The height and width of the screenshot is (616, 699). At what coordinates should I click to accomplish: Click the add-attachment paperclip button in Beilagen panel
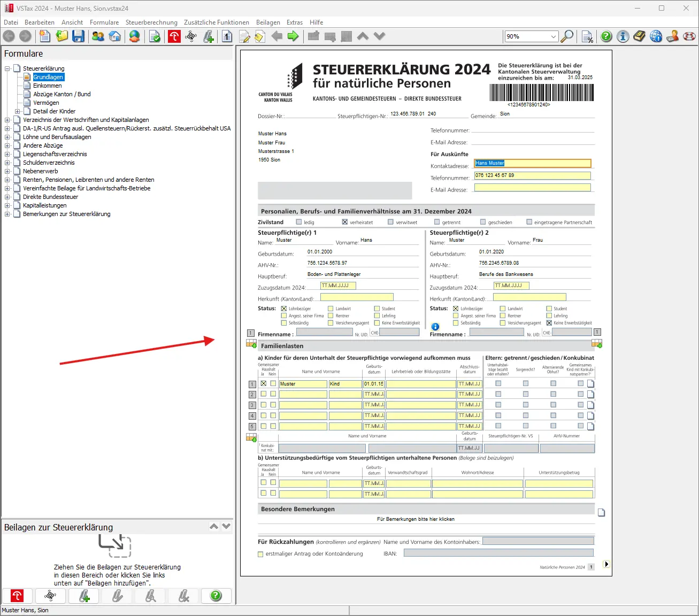84,596
